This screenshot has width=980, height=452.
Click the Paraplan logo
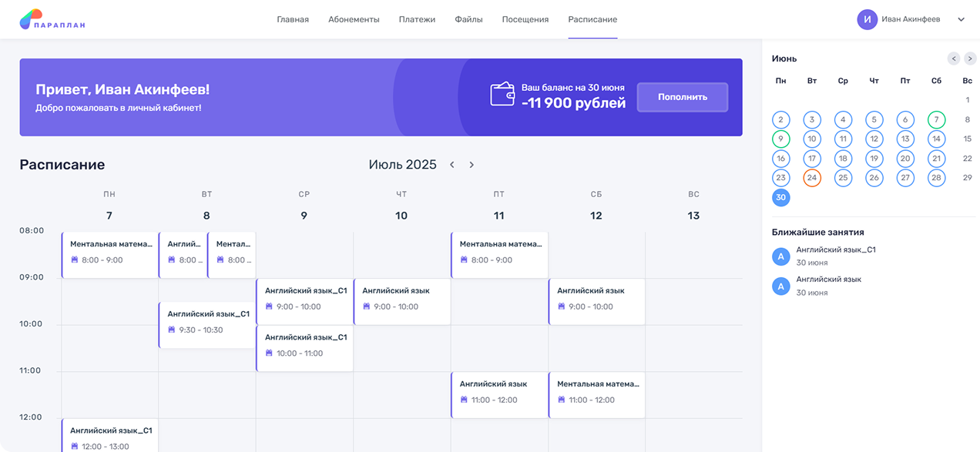pyautogui.click(x=52, y=20)
